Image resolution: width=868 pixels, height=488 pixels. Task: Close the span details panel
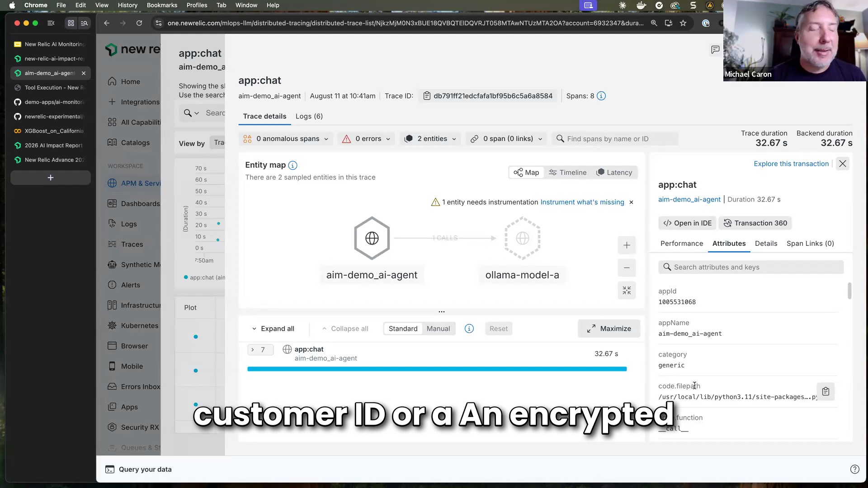point(843,164)
